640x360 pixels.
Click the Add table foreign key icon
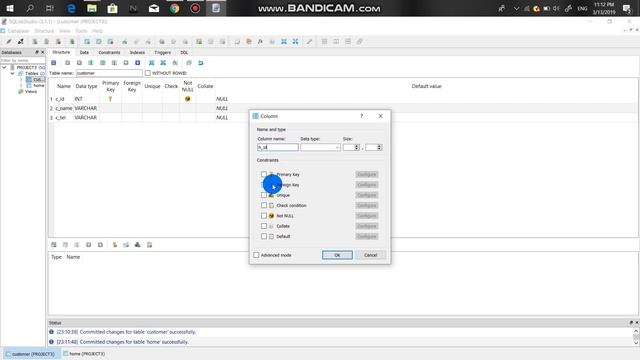126,245
